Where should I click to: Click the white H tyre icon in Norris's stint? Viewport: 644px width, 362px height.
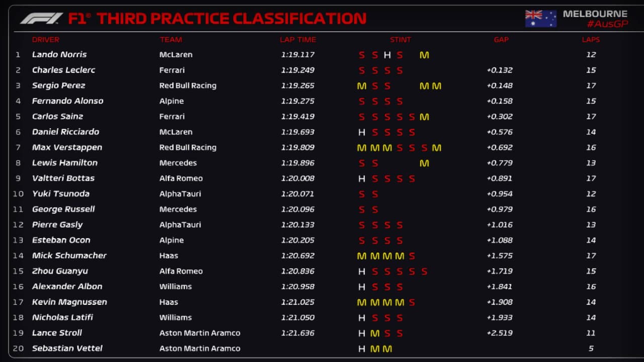pyautogui.click(x=387, y=55)
